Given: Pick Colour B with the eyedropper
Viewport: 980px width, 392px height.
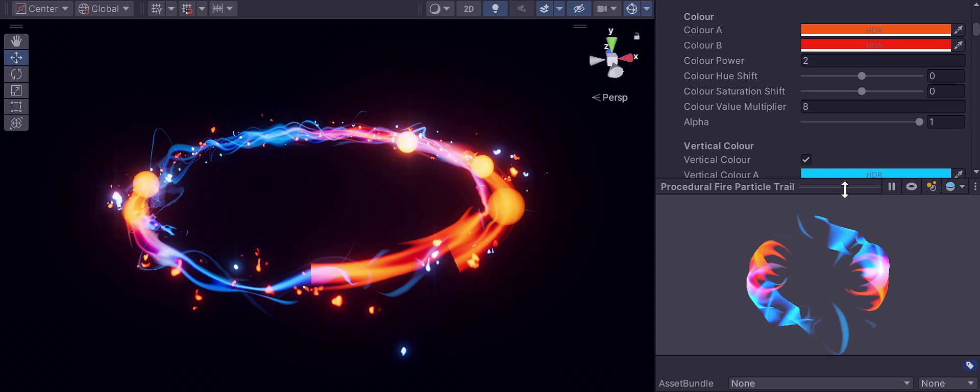Looking at the screenshot, I should [x=959, y=45].
